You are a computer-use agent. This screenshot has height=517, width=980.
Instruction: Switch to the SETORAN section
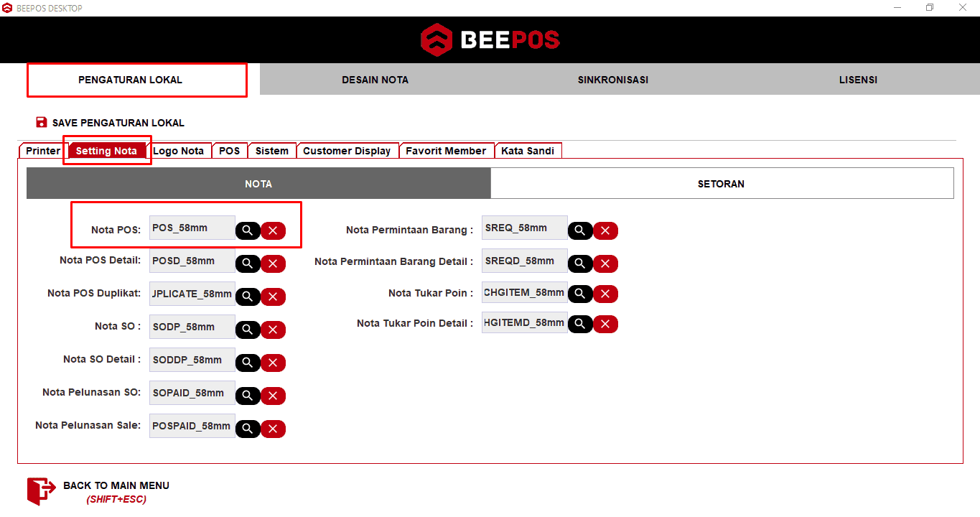(722, 184)
